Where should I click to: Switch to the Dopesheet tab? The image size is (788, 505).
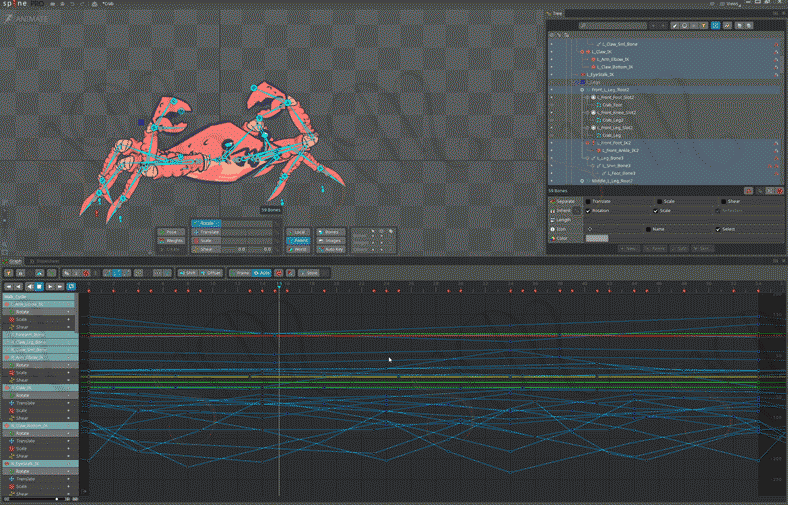coord(45,261)
